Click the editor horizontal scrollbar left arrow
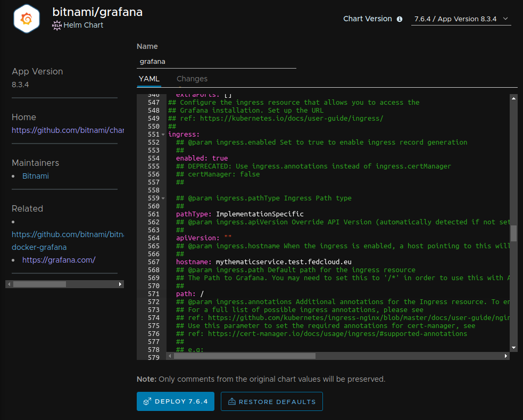Viewport: 523px width, 420px height. pos(170,356)
